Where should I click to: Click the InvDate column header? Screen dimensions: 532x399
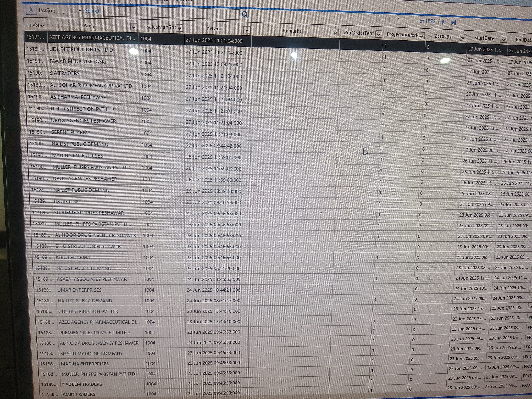(214, 29)
